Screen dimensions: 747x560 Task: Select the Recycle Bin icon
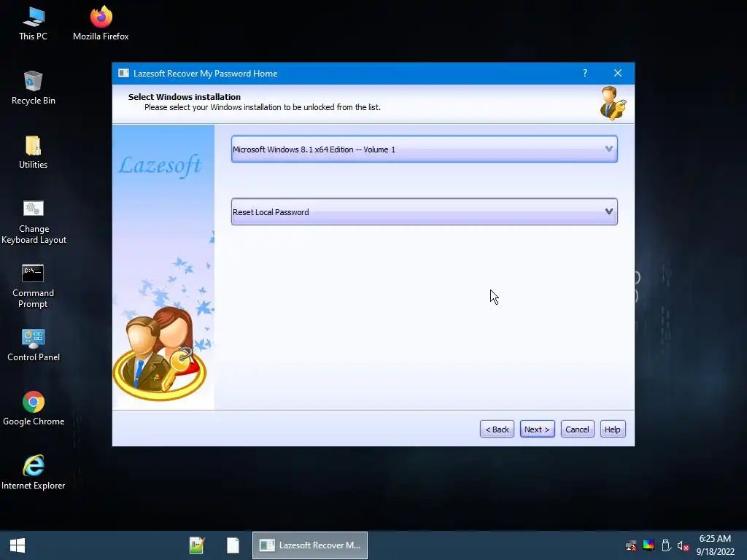tap(34, 87)
